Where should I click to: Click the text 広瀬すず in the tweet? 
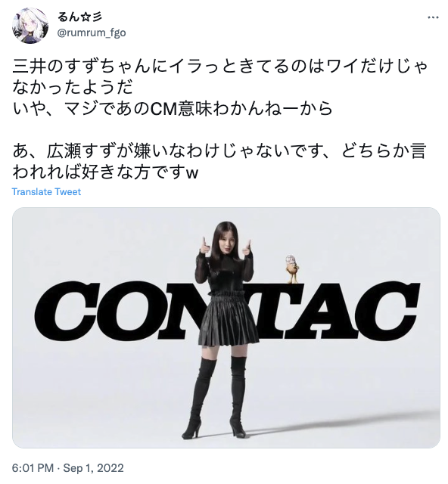point(86,151)
